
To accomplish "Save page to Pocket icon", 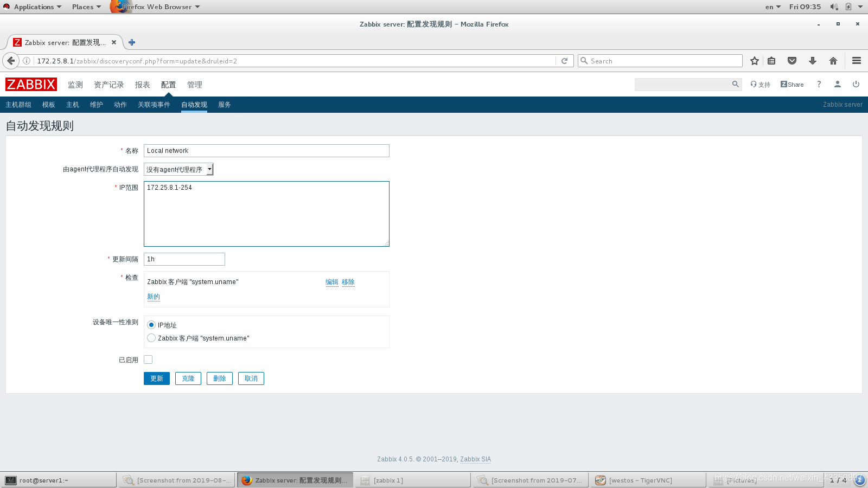I will 792,61.
